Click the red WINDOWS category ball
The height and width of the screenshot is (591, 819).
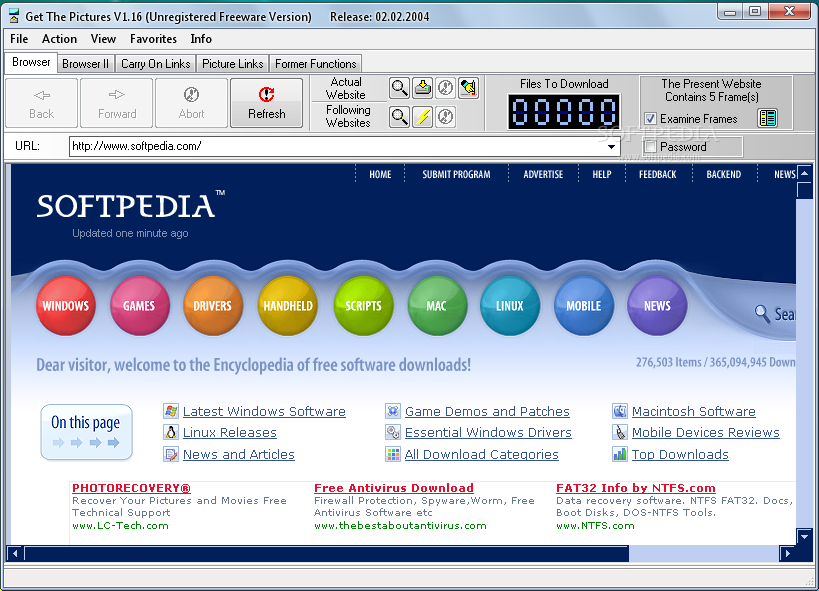tap(66, 306)
